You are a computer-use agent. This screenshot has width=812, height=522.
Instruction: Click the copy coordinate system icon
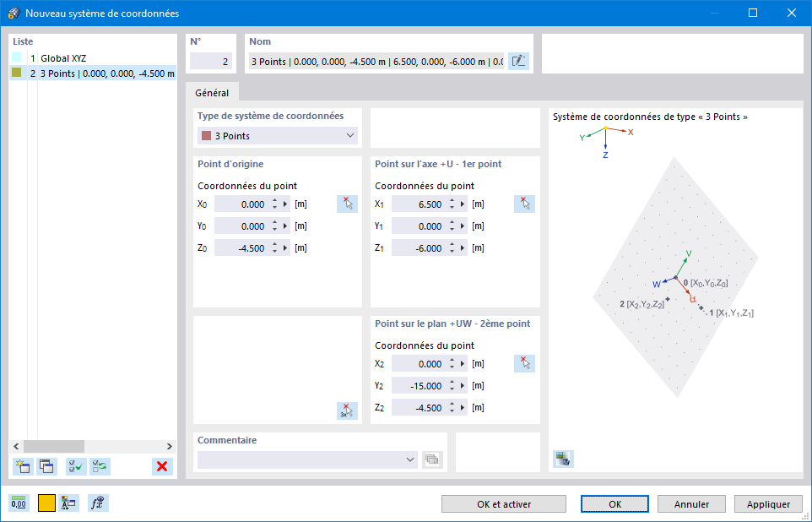pos(46,466)
